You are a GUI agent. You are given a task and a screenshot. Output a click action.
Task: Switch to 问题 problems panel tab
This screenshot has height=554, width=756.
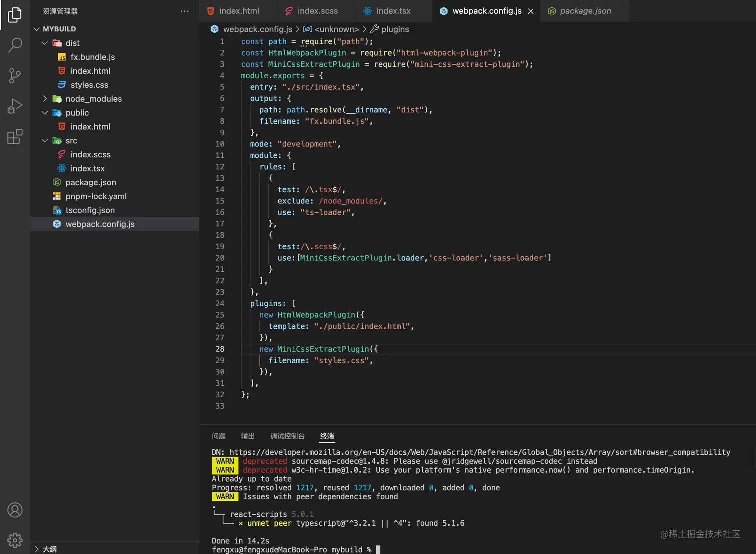pos(219,436)
